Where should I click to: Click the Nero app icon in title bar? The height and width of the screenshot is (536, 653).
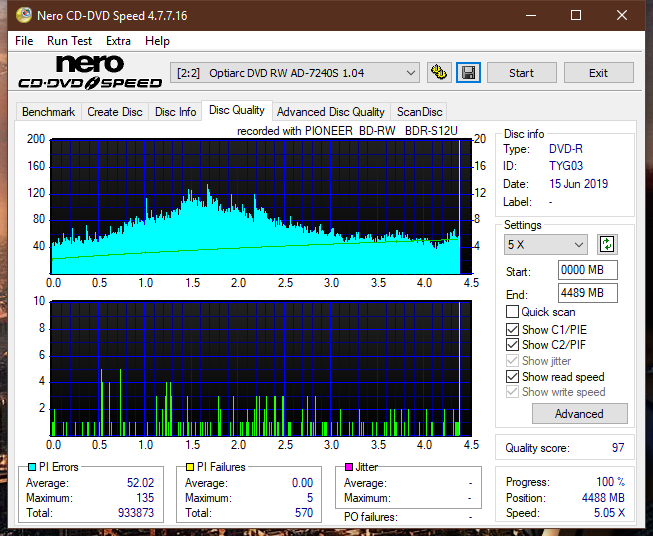23,15
